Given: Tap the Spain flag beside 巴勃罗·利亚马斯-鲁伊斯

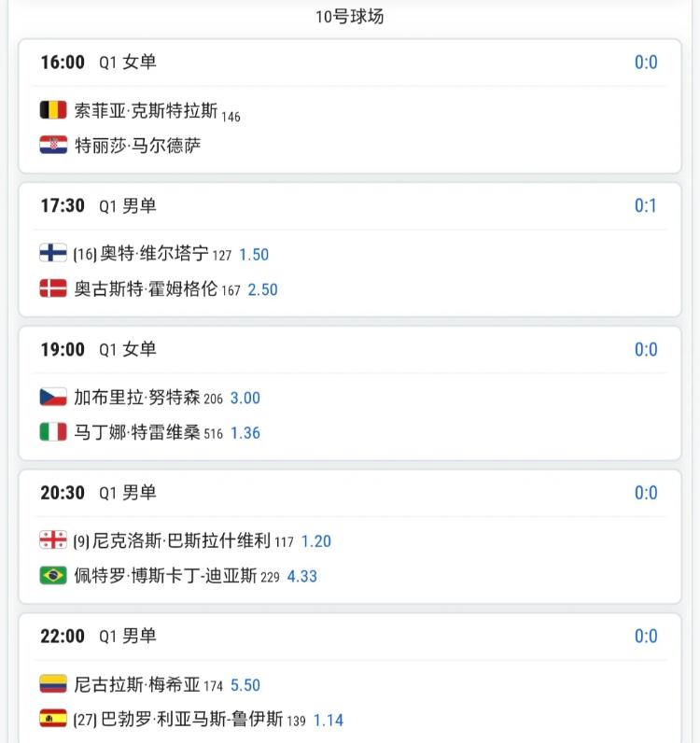Looking at the screenshot, I should 53,719.
